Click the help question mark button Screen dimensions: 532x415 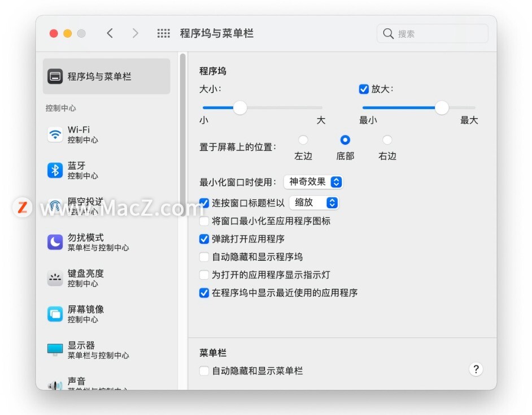pyautogui.click(x=476, y=369)
